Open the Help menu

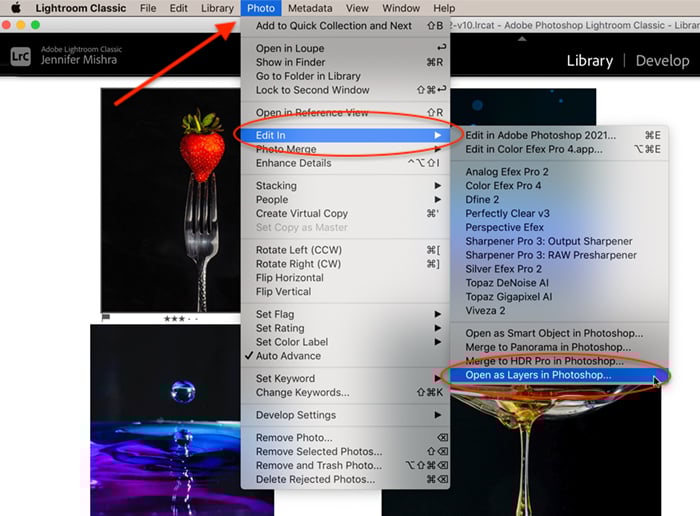pos(444,8)
